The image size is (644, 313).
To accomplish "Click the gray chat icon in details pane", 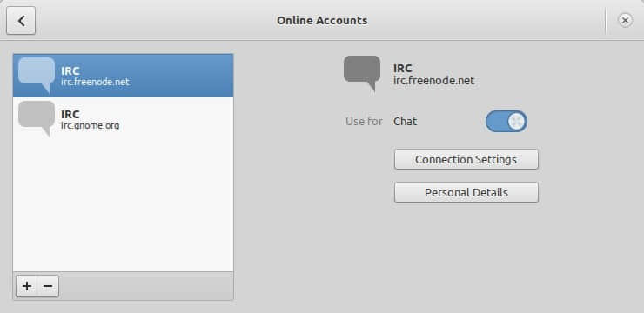I will click(362, 73).
